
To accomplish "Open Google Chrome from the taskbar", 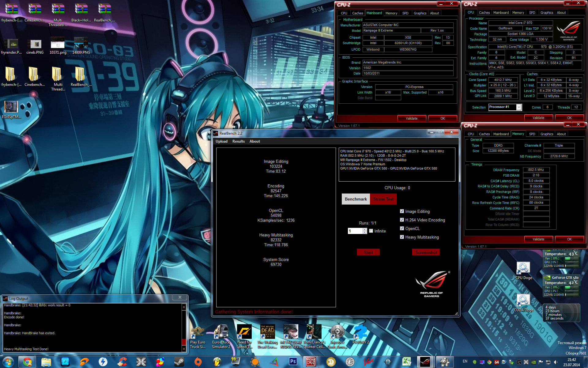I will pyautogui.click(x=27, y=362).
